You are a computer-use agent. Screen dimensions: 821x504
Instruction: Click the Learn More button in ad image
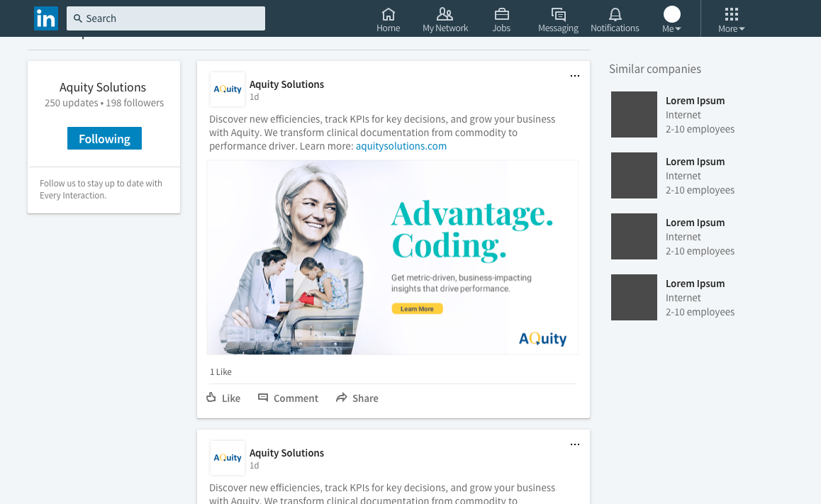click(418, 309)
